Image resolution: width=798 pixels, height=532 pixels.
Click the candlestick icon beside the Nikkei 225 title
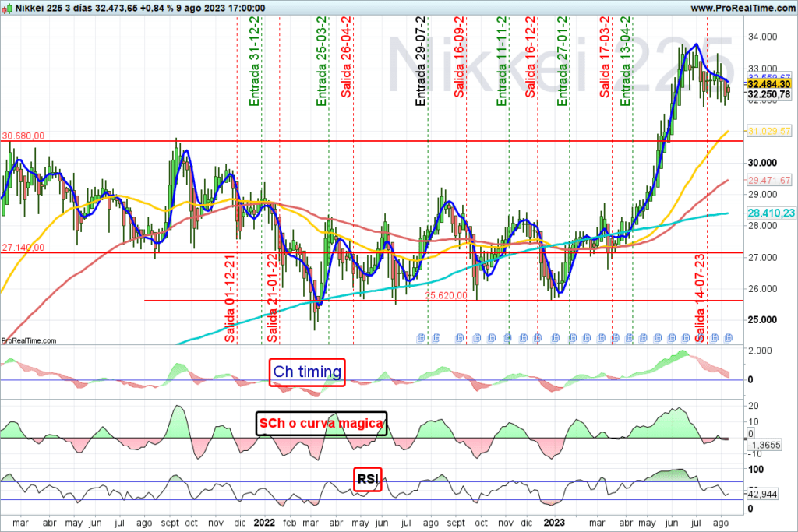point(6,8)
